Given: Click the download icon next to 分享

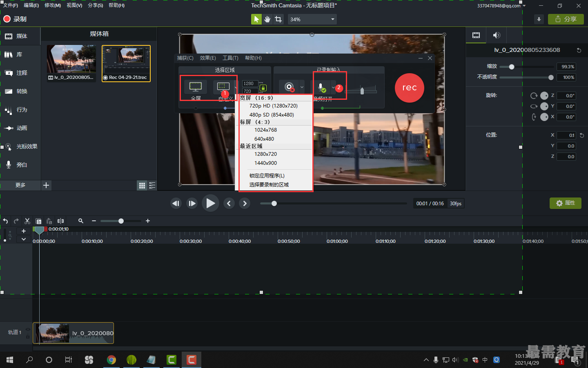Looking at the screenshot, I should 539,19.
